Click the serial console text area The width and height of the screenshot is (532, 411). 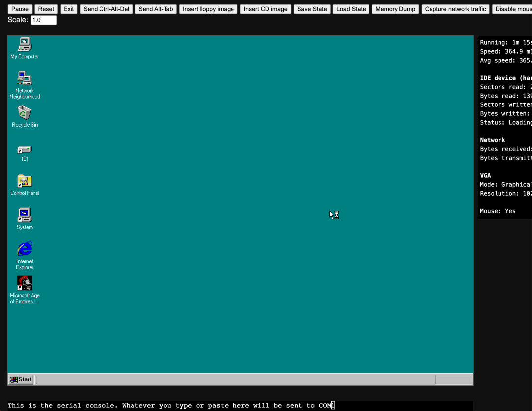coord(240,406)
